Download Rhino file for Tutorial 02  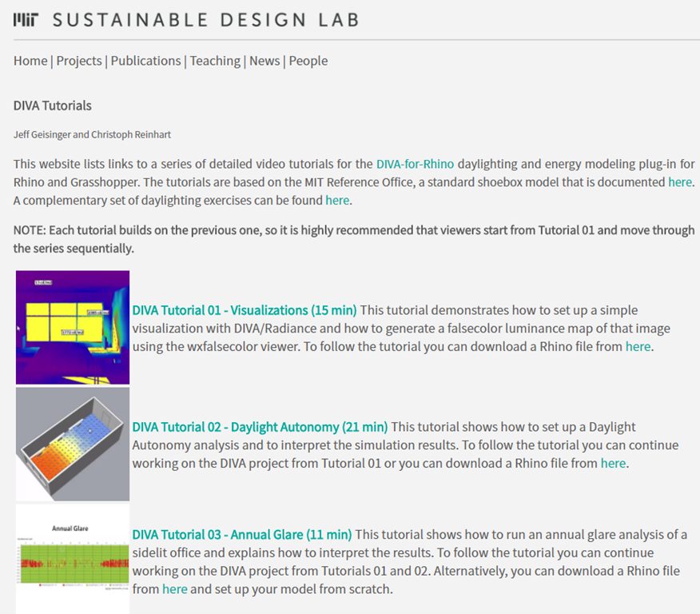pos(613,463)
